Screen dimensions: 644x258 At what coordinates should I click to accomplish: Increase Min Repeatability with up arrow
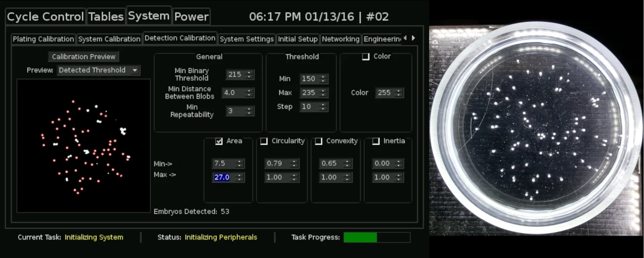(249, 109)
